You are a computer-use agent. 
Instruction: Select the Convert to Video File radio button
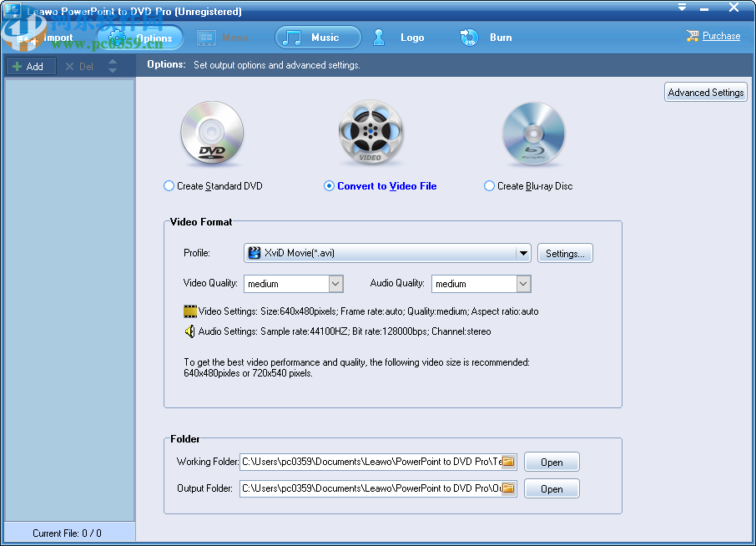point(329,185)
